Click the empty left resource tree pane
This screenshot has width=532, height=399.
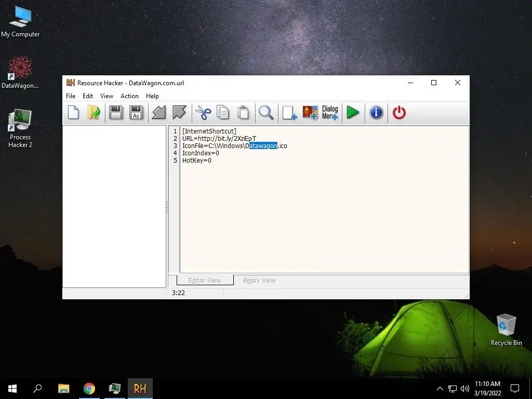[x=114, y=206]
